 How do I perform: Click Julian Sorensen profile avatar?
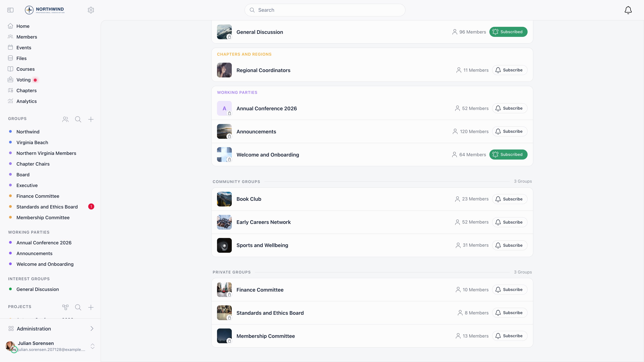pyautogui.click(x=11, y=346)
